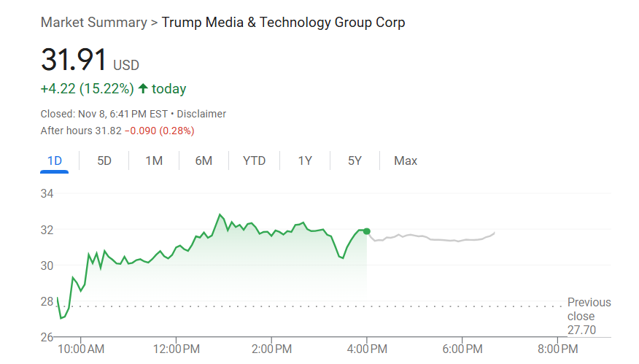This screenshot has height=364, width=639.
Task: Click the gray after-hours chart line
Action: [438, 239]
